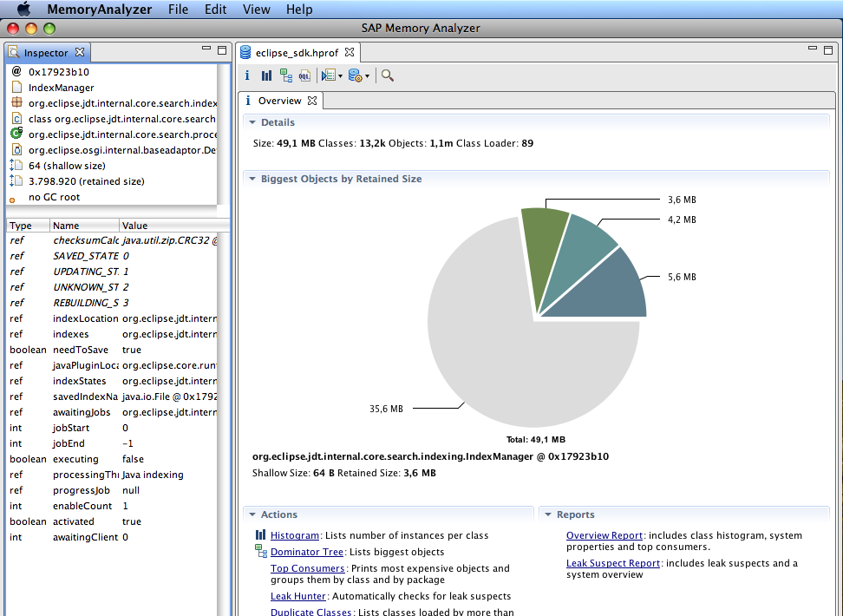Screen dimensions: 843x616
Task: Close the eclipse_sdk.hprof editor tab
Action: tap(350, 52)
